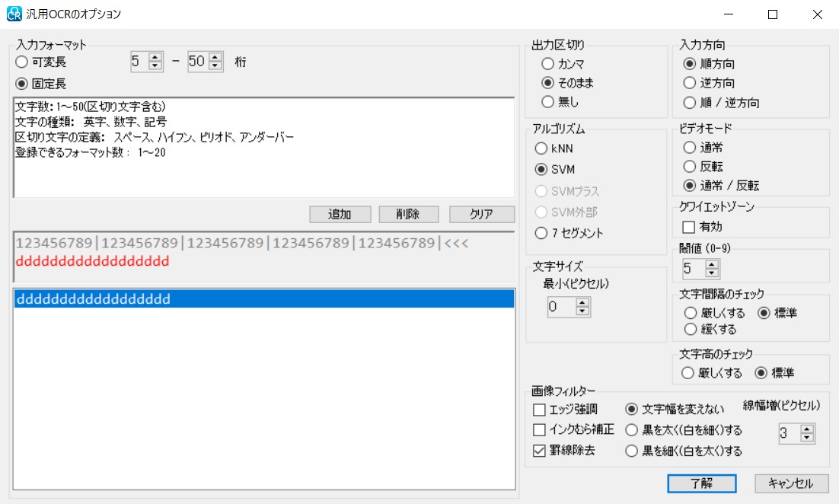Select カンマ as output delimiter
This screenshot has height=504, width=839.
pos(547,64)
